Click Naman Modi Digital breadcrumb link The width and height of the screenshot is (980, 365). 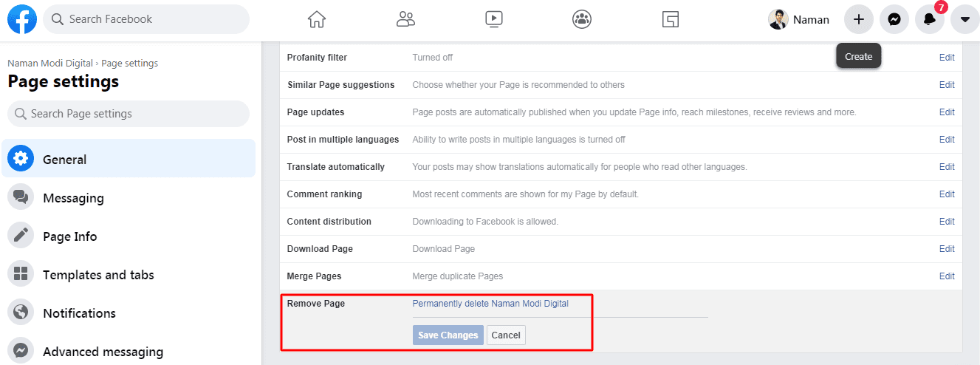click(52, 64)
